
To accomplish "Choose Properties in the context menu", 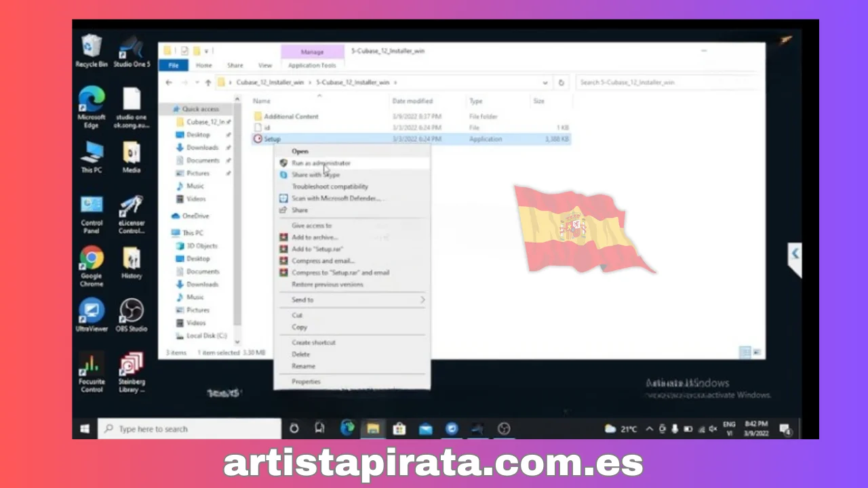I will coord(352,382).
